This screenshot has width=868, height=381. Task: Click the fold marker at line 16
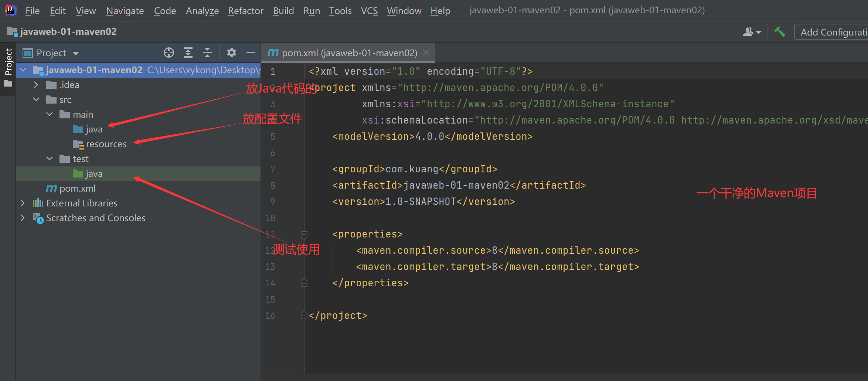click(x=304, y=316)
